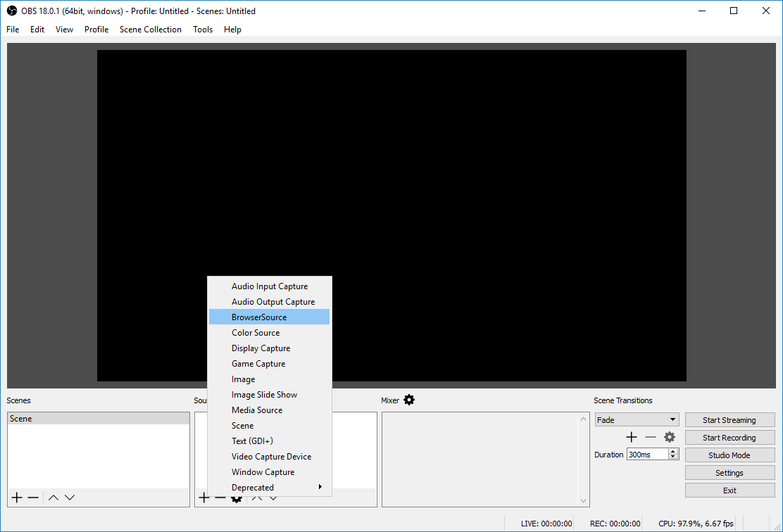Open the Fade transition dropdown
Screen dimensions: 783x532
tap(637, 419)
